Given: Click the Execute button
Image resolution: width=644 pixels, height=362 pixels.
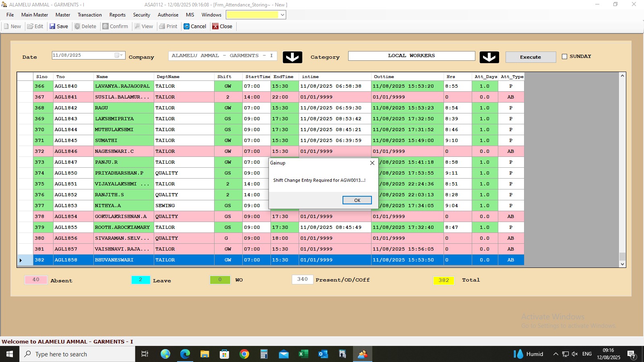Looking at the screenshot, I should [x=530, y=57].
